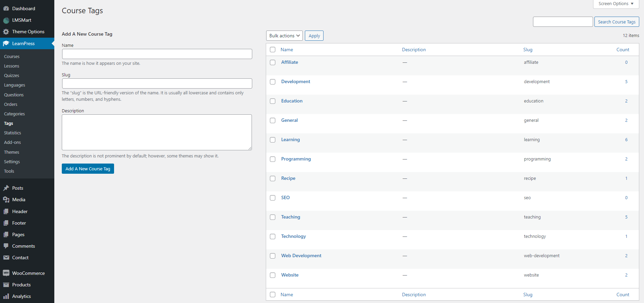This screenshot has height=303, width=644.
Task: Open the Tools submenu item
Action: pyautogui.click(x=9, y=171)
